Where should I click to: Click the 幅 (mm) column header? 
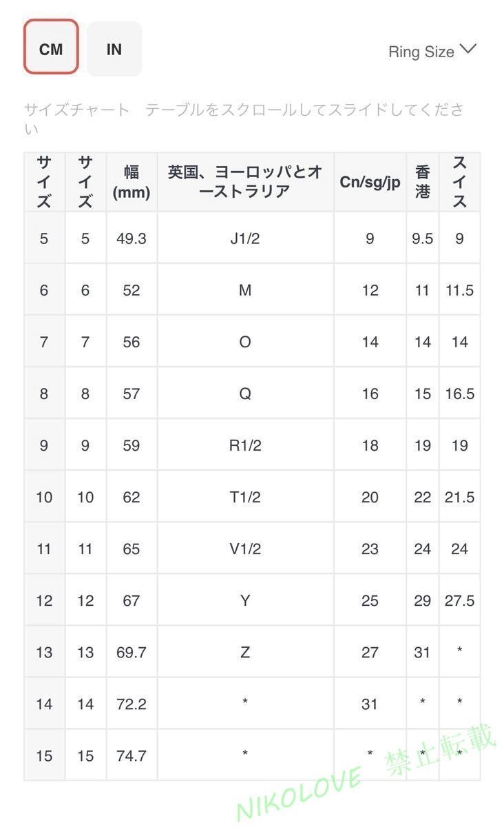132,180
